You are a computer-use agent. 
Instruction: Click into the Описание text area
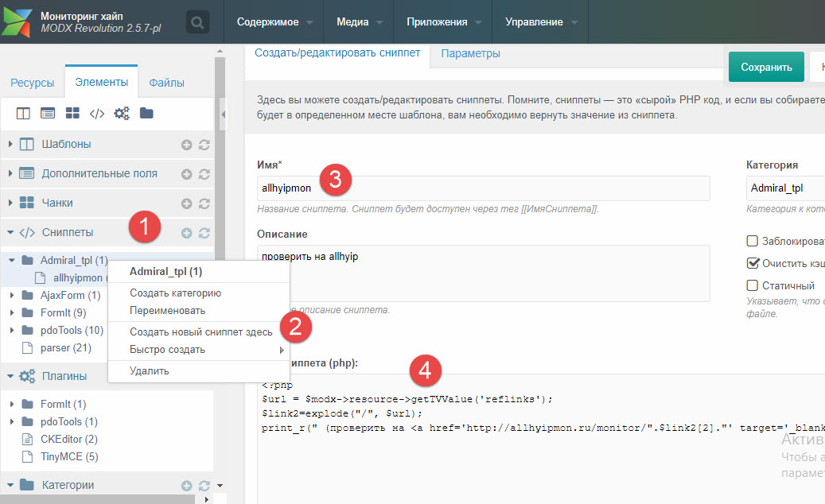(x=483, y=273)
